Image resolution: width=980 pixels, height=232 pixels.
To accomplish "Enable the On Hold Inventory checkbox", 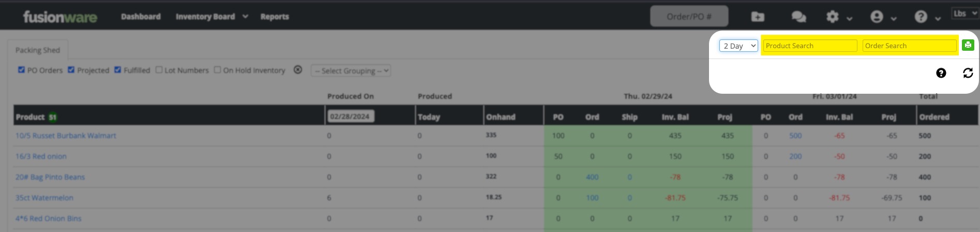I will pyautogui.click(x=218, y=70).
